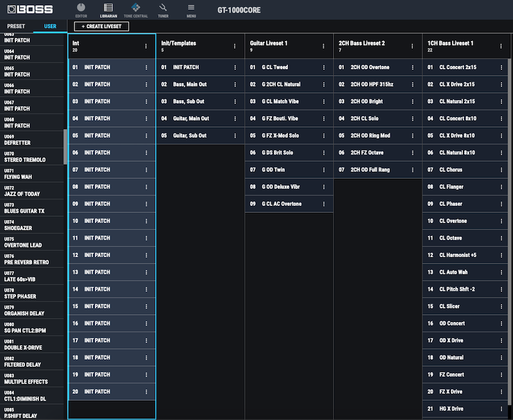Open options menu for Int liveset
The width and height of the screenshot is (513, 420).
(146, 46)
